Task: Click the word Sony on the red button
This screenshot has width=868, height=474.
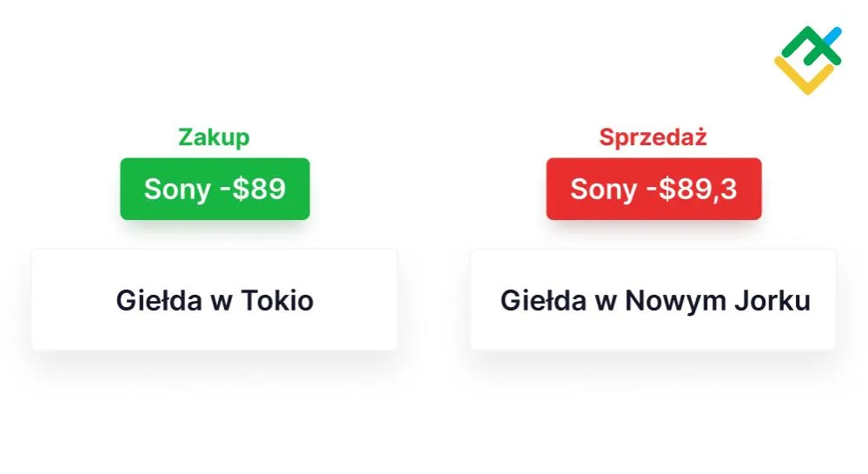Action: (603, 190)
